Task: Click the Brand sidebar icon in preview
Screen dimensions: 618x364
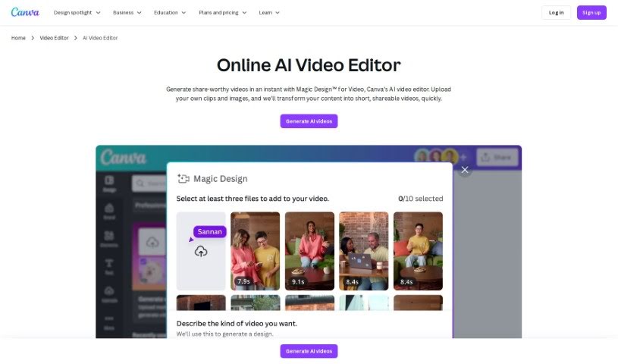Action: pyautogui.click(x=109, y=212)
